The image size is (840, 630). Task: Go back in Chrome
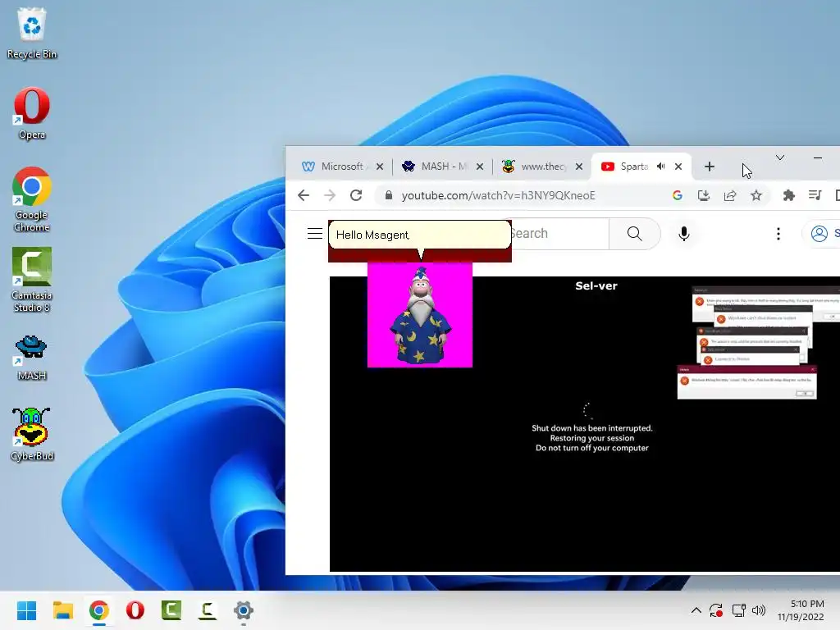pos(304,195)
